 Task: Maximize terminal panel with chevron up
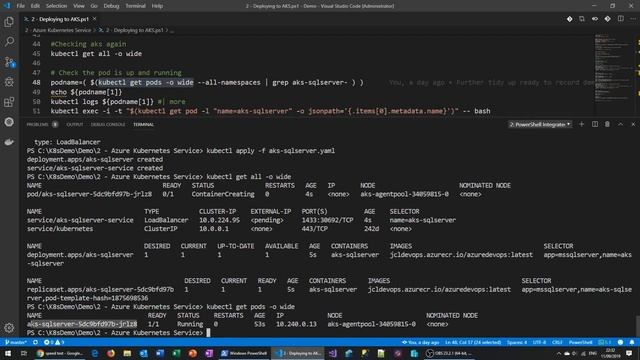coord(620,124)
